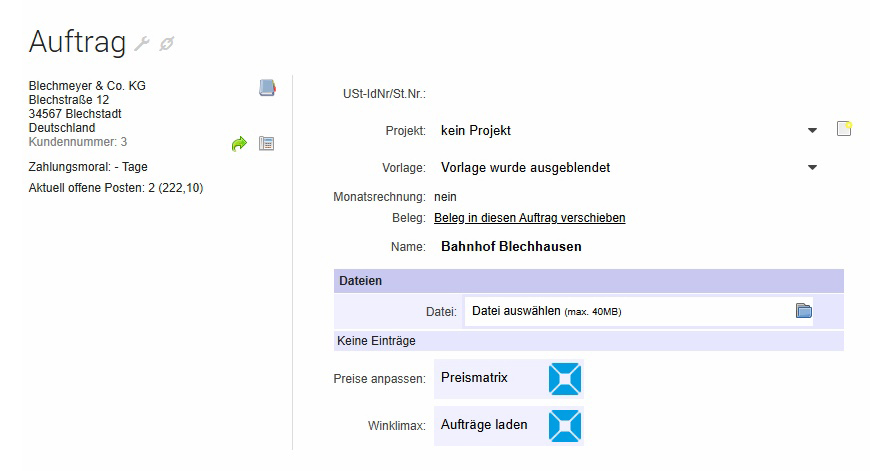The height and width of the screenshot is (471, 870).
Task: Open the customer address book icon
Action: pos(267,88)
